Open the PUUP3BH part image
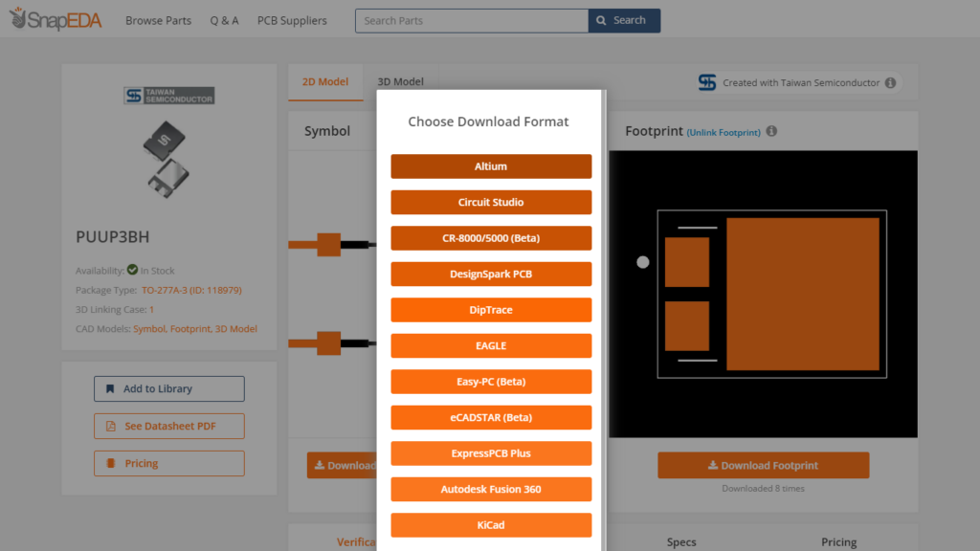Image resolution: width=980 pixels, height=551 pixels. tap(167, 160)
